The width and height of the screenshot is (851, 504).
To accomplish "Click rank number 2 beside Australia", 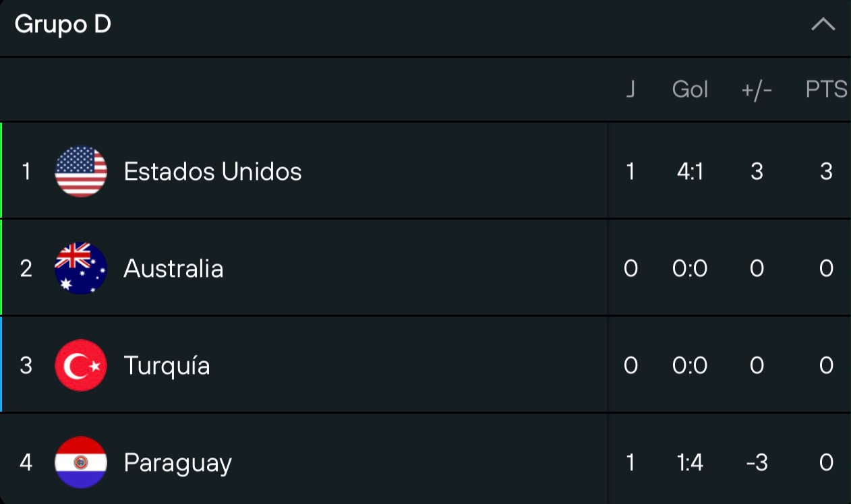I will coord(26,268).
